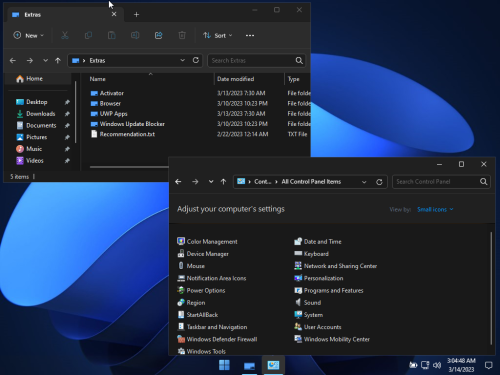Close the Extras tab
This screenshot has width=500, height=375.
tap(114, 14)
